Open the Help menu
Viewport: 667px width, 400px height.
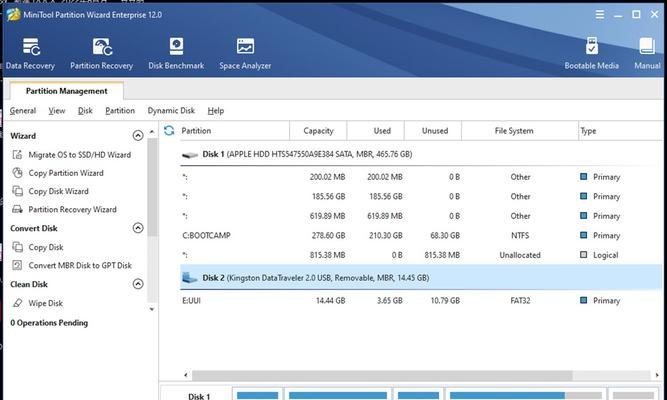pyautogui.click(x=216, y=111)
